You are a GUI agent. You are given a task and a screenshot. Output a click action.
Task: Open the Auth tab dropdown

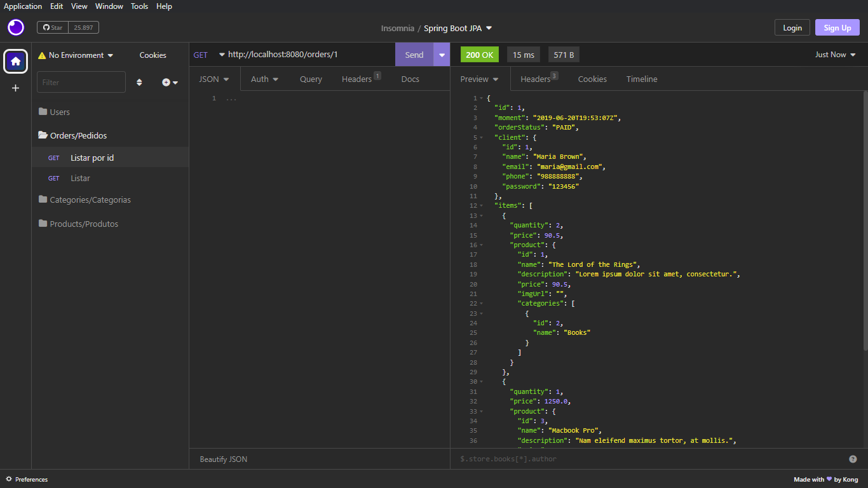click(264, 79)
